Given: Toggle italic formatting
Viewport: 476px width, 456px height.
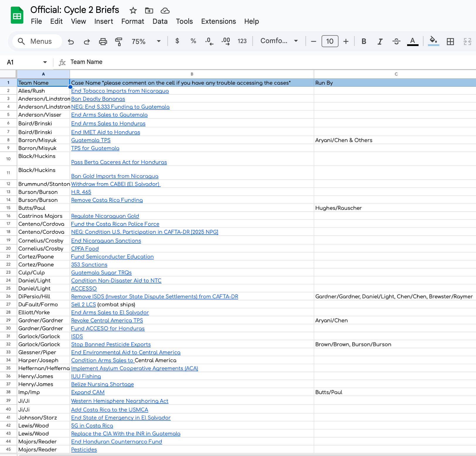Looking at the screenshot, I should click(x=380, y=41).
